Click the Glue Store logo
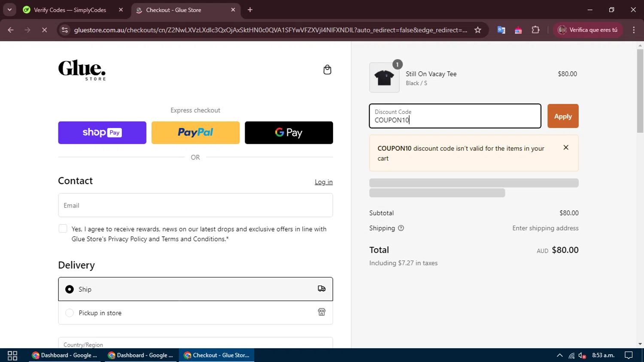This screenshot has width=644, height=362. point(82,70)
